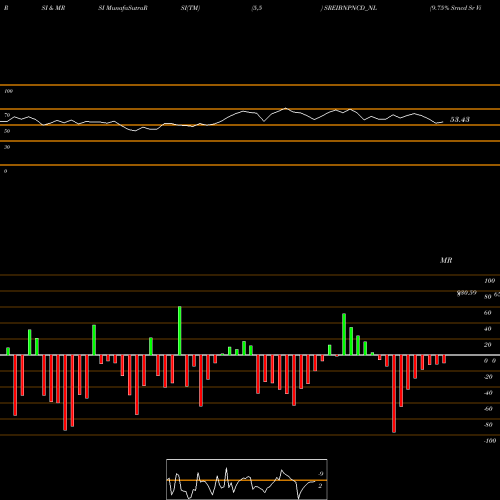Click the tallest green MR histogram bar
Screen dimensions: 500x500
click(x=180, y=331)
